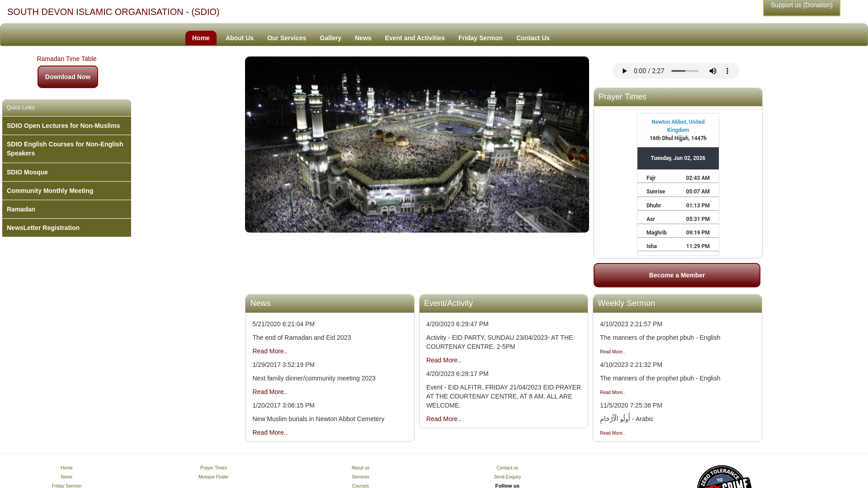
Task: Click footer Prayer Times link
Action: 213,468
